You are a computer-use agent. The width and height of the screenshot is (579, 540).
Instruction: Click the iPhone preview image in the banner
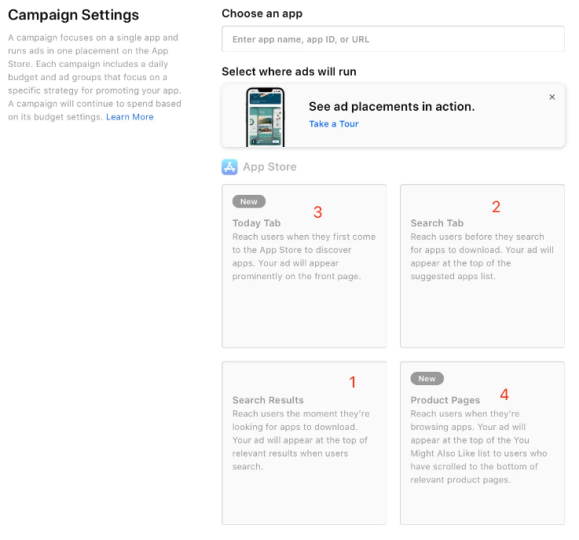265,117
